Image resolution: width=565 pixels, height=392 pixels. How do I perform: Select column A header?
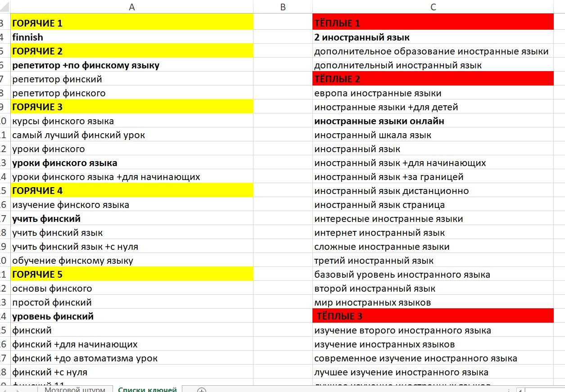(x=132, y=7)
